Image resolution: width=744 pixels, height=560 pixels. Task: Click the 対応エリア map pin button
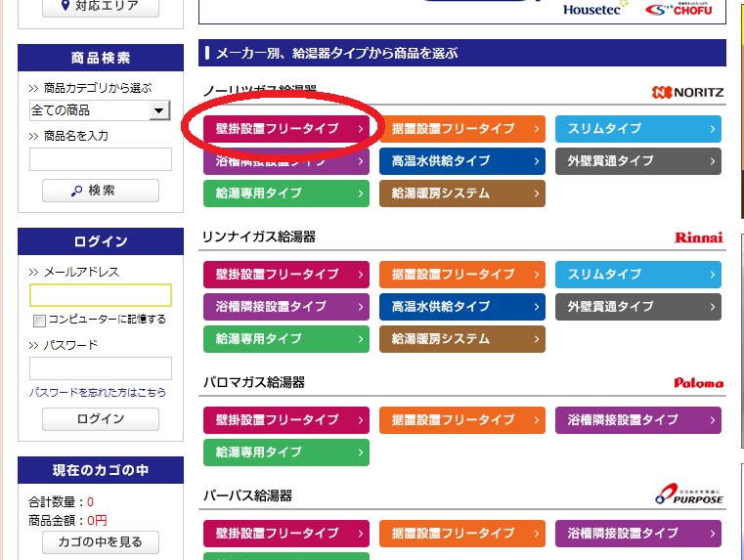pyautogui.click(x=100, y=6)
